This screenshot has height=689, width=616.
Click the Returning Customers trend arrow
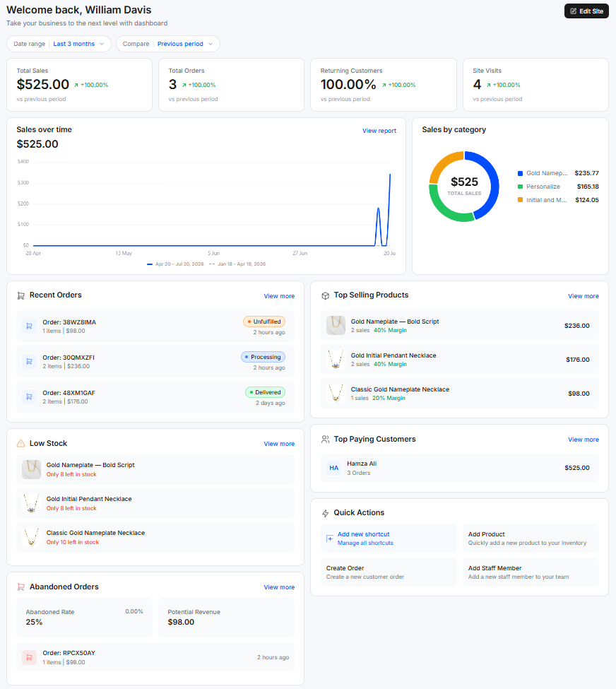click(384, 86)
